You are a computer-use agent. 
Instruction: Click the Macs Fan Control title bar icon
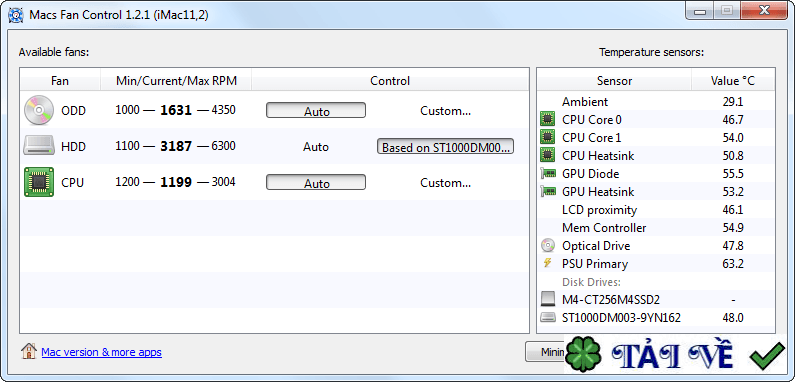[16, 14]
